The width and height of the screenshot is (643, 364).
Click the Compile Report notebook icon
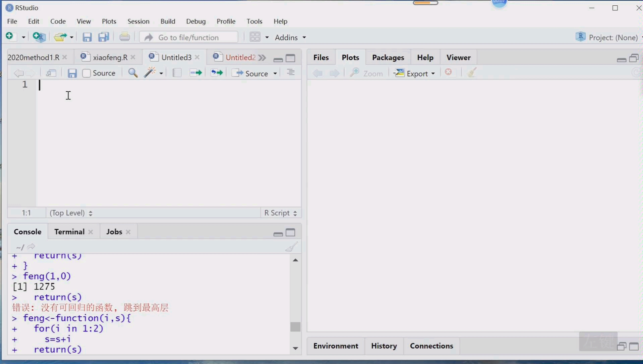(x=177, y=73)
